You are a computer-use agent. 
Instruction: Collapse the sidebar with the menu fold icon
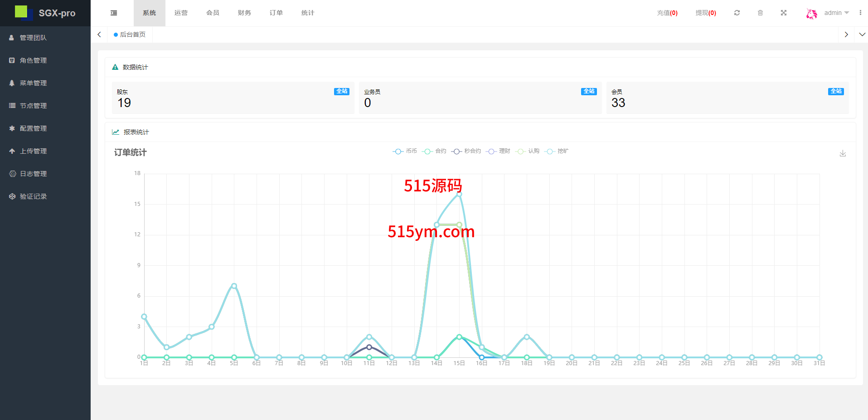(114, 13)
